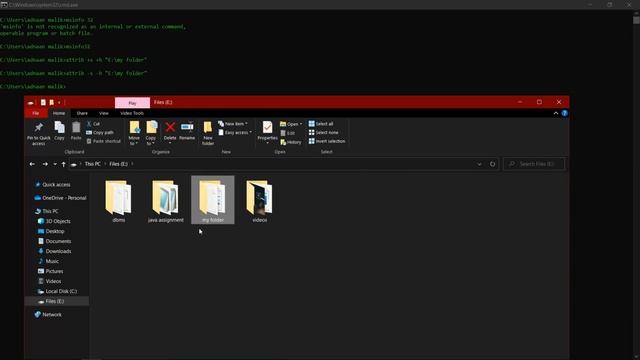Image resolution: width=640 pixels, height=360 pixels.
Task: Click the Properties checkmark icon
Action: click(267, 127)
